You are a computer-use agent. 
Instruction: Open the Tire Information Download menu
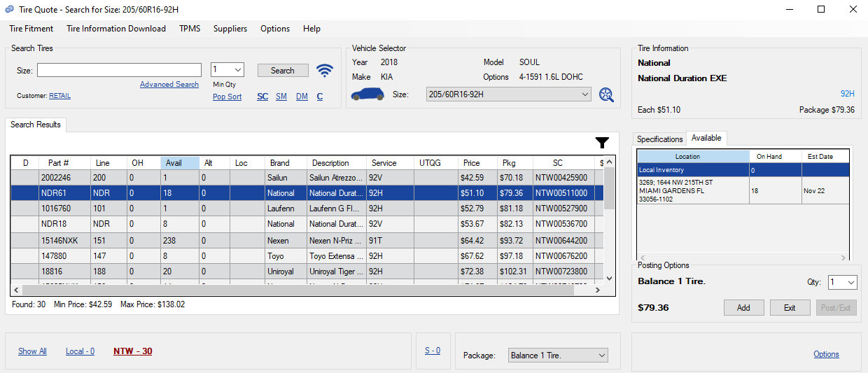116,29
